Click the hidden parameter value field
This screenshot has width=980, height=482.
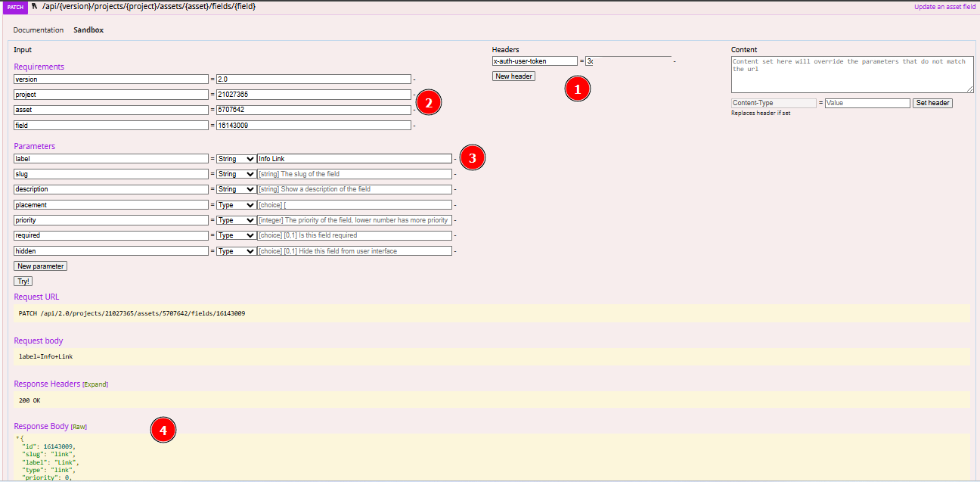(x=355, y=251)
